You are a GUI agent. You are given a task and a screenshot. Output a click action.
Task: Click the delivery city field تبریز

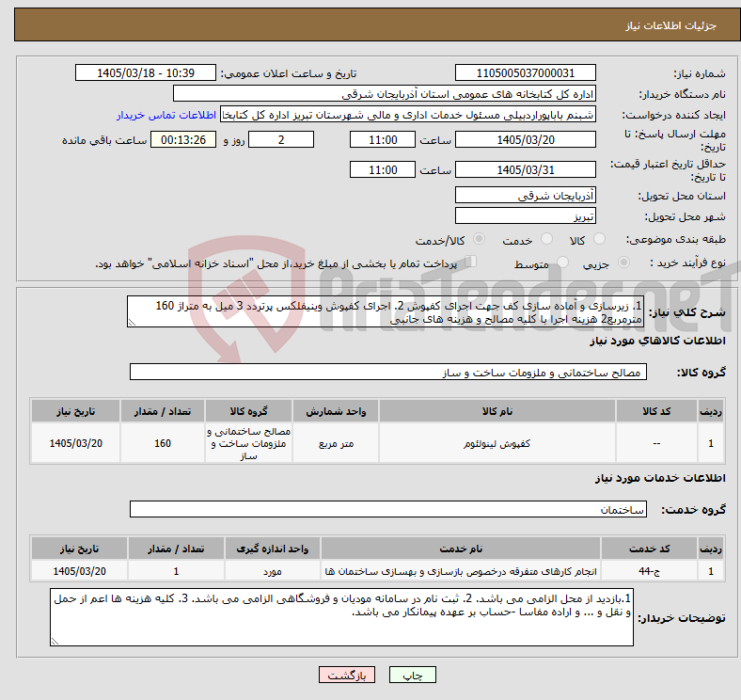526,216
